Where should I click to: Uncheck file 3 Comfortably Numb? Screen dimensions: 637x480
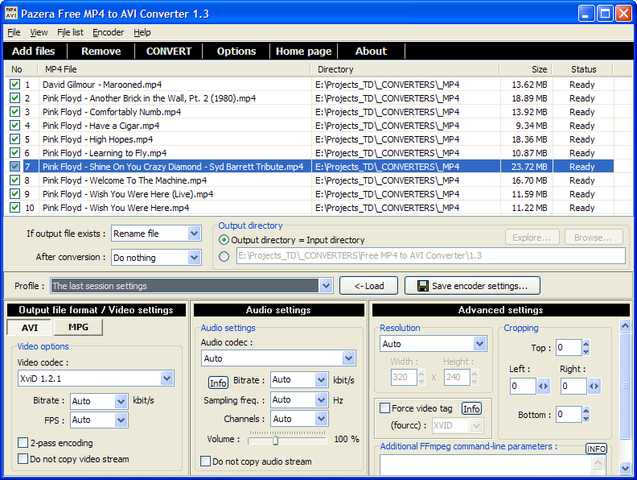[15, 112]
